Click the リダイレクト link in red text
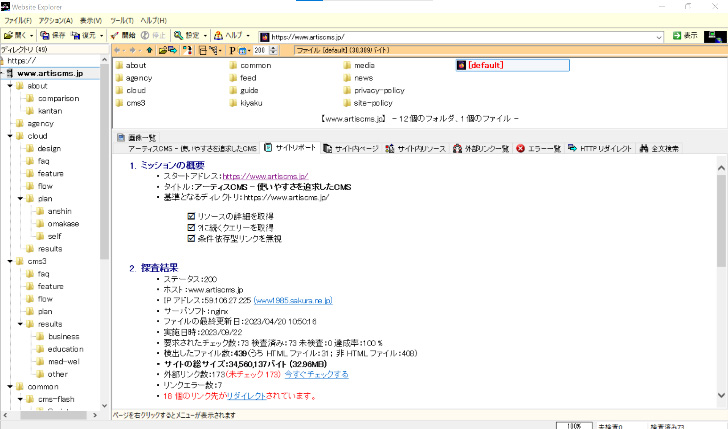This screenshot has width=728, height=429. coord(246,396)
